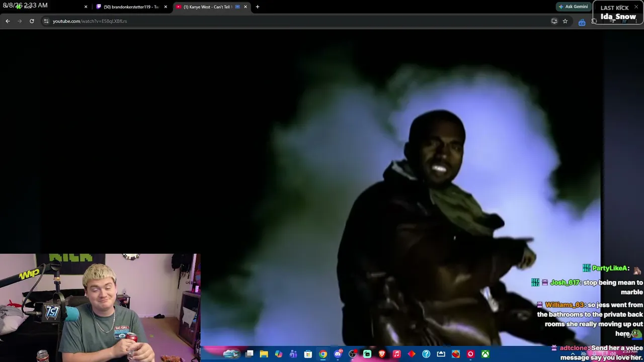Screen dimensions: 644x362
Task: Open Microsoft Store from the taskbar
Action: point(308,354)
